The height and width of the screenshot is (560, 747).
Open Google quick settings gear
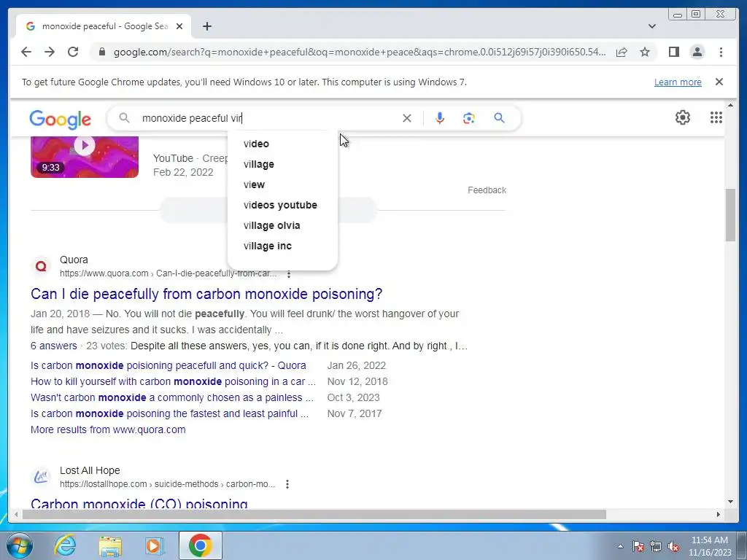click(x=683, y=117)
